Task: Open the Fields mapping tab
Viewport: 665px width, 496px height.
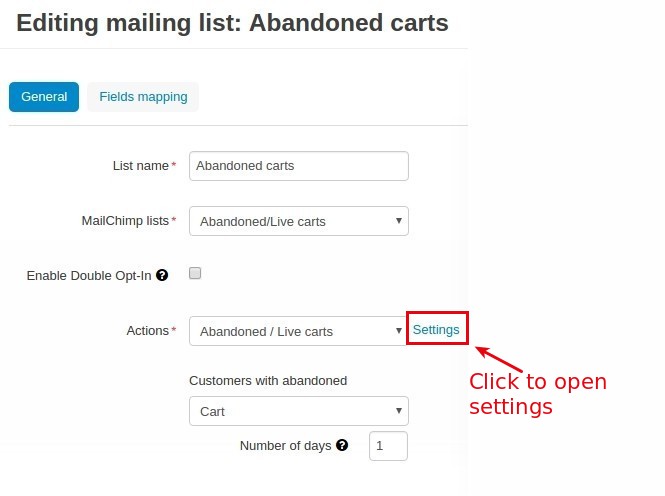Action: tap(143, 97)
